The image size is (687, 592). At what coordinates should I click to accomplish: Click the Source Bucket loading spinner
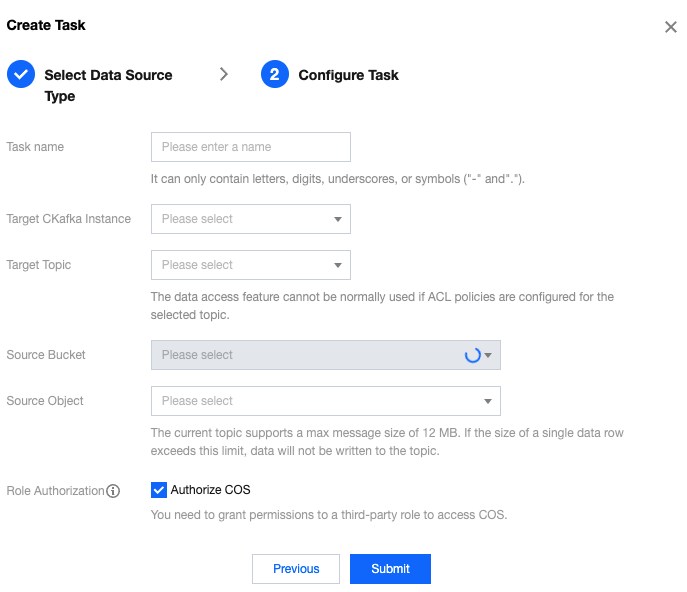[x=473, y=355]
